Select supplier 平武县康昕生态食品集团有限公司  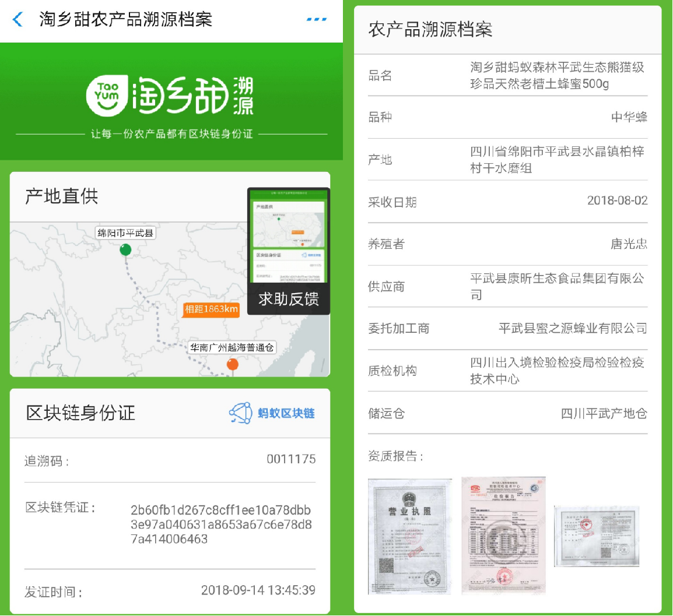pos(557,287)
